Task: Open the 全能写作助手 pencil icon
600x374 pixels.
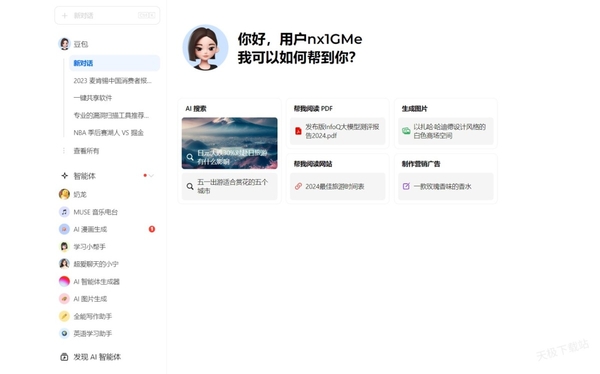Action: click(64, 316)
